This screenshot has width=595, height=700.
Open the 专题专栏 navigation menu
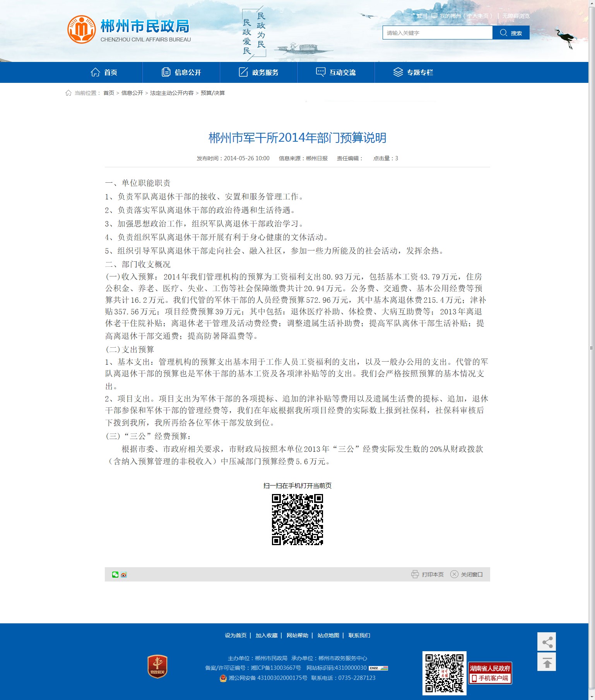tap(414, 72)
